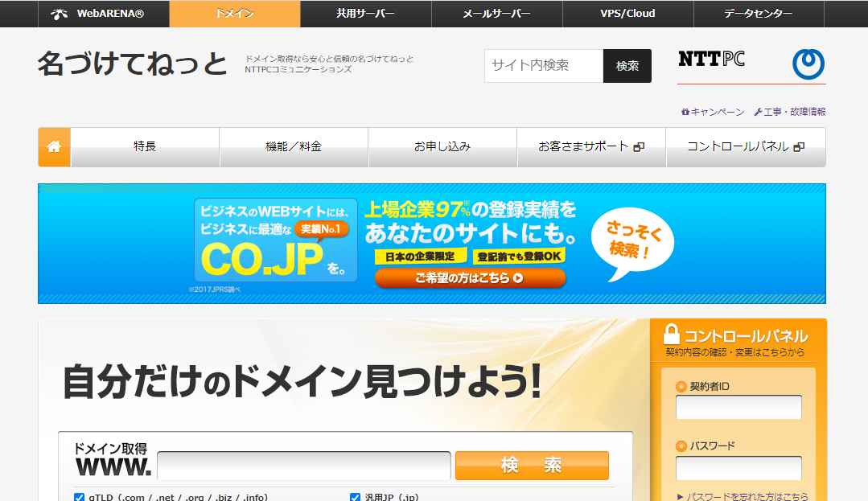Open the ドメイン top tab
This screenshot has height=501, width=868.
pos(235,14)
